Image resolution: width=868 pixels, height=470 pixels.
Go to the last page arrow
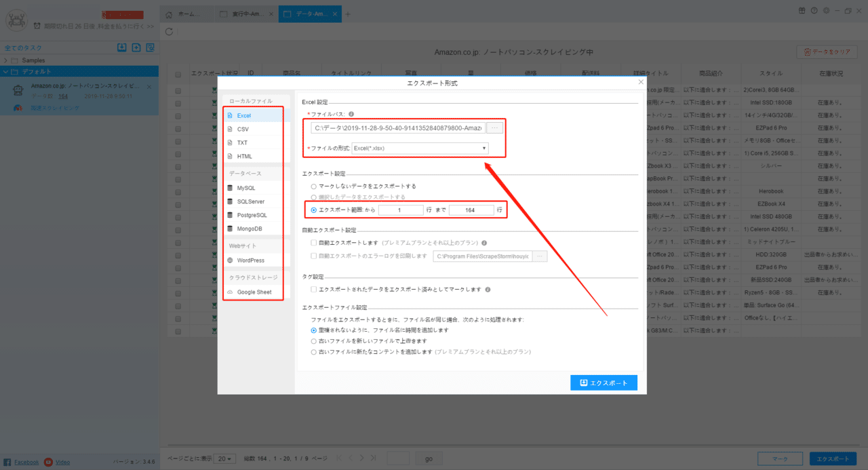tap(372, 458)
